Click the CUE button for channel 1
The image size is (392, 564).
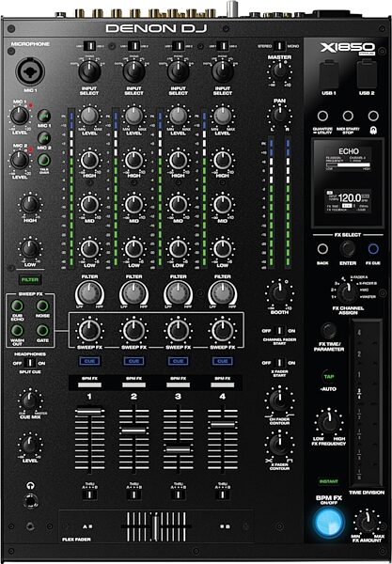89,361
